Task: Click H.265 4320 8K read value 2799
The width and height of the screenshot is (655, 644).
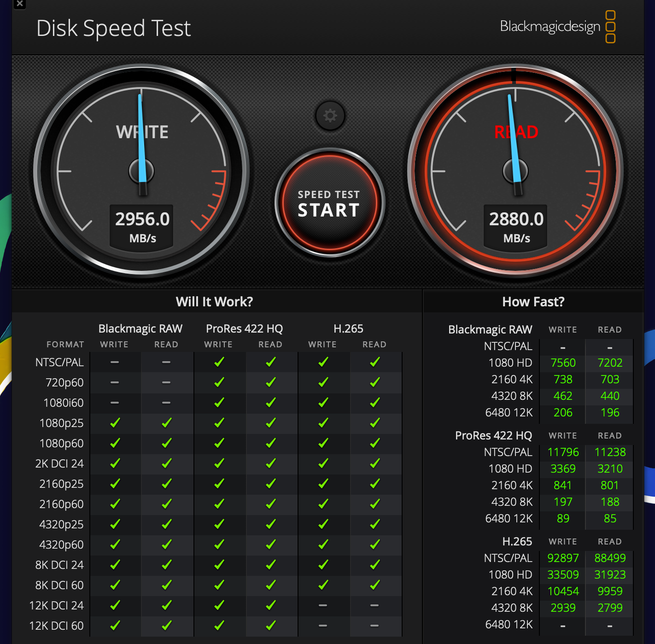Action: click(x=610, y=608)
